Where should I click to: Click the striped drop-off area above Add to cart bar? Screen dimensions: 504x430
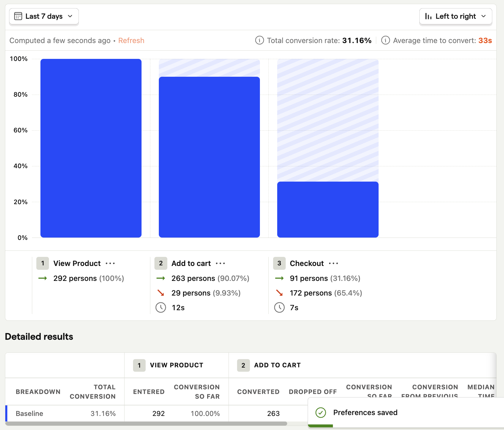point(209,68)
